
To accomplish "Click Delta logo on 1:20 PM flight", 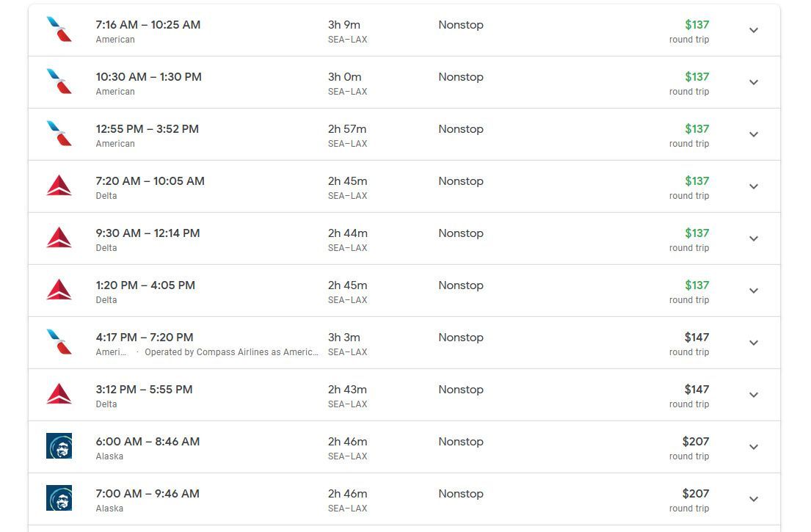I will [x=59, y=290].
